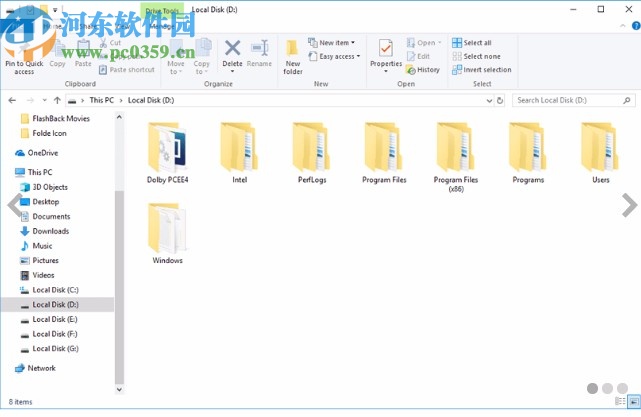Refresh the current folder view

click(500, 100)
